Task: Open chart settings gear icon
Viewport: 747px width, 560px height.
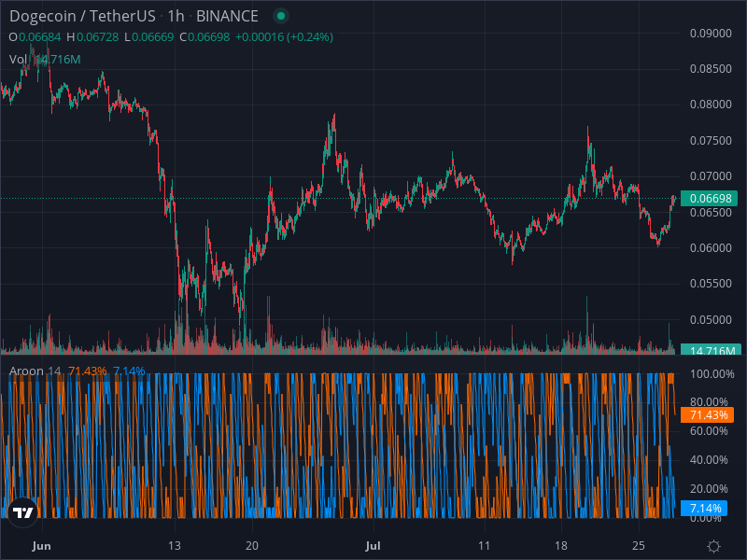Action: coord(713,546)
